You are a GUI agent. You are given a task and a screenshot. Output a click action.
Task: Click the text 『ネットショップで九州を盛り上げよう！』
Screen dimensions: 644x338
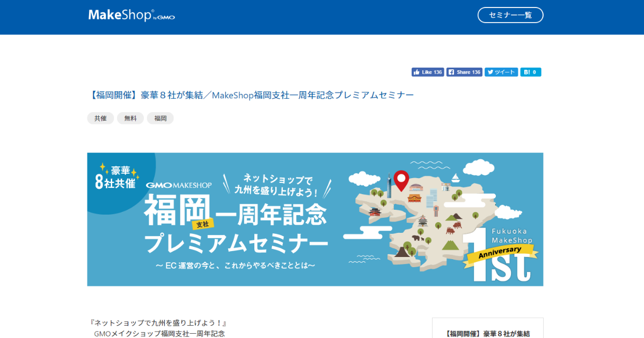pyautogui.click(x=159, y=324)
